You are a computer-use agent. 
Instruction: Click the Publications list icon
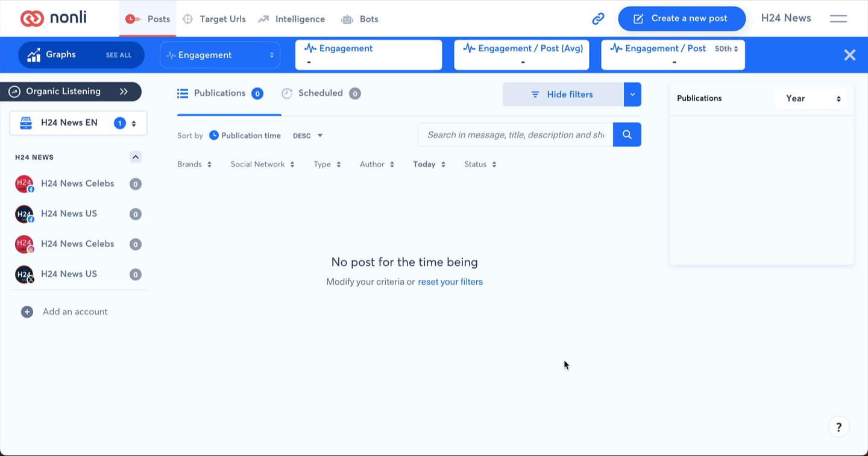[x=183, y=93]
